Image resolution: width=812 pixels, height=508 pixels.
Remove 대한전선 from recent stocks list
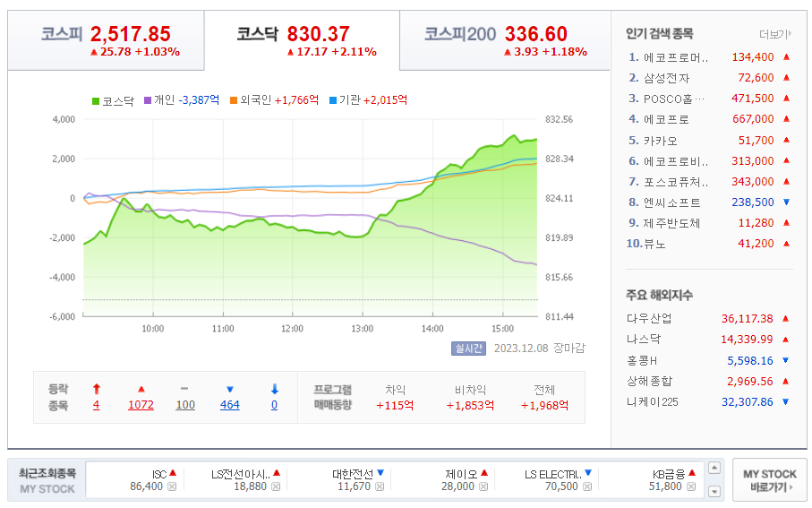pos(380,486)
